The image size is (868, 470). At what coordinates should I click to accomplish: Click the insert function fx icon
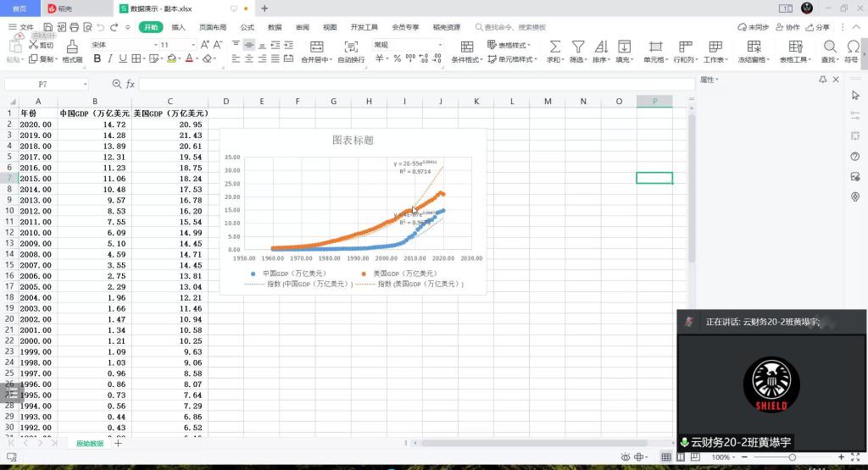tap(131, 85)
